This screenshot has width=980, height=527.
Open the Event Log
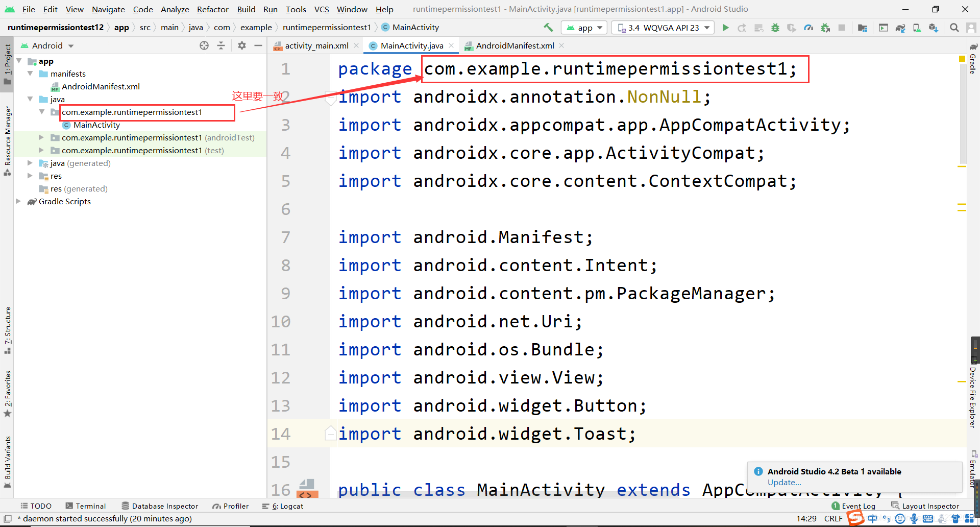pos(853,506)
